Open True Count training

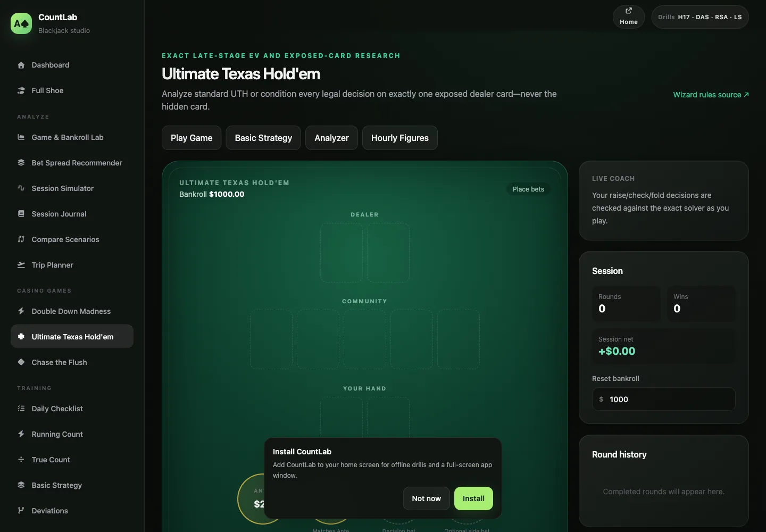(72, 460)
